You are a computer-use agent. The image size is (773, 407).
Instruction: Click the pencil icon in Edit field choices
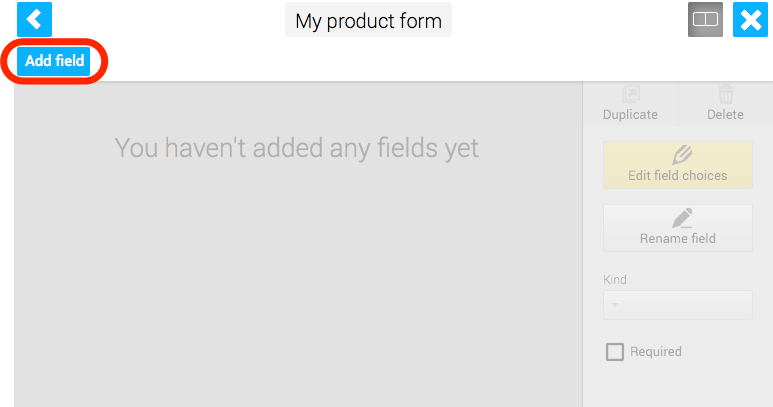pyautogui.click(x=682, y=155)
